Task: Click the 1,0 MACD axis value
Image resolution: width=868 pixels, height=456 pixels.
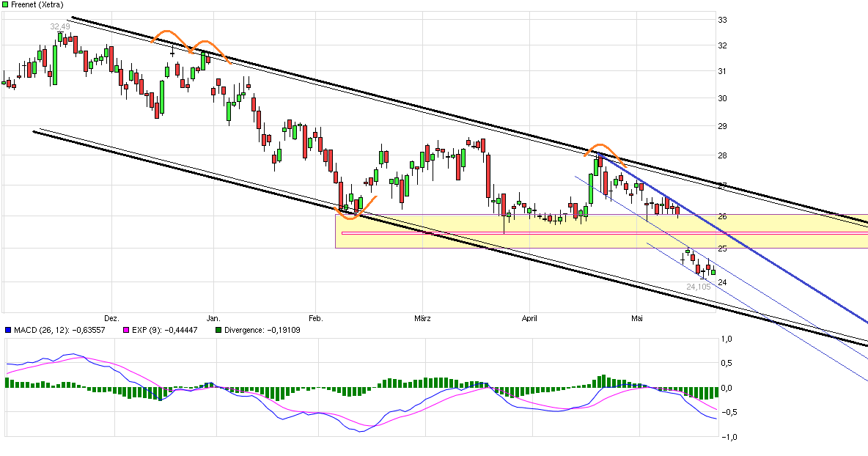Action: (727, 339)
